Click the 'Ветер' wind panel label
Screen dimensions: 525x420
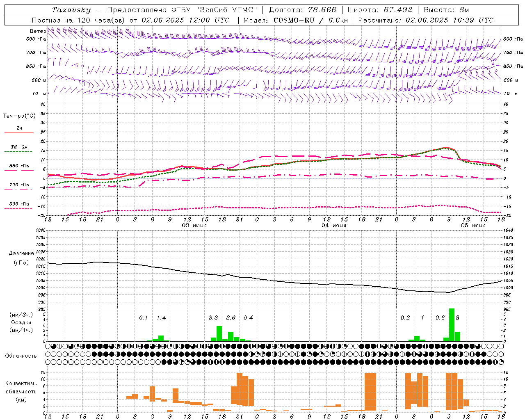pos(38,31)
